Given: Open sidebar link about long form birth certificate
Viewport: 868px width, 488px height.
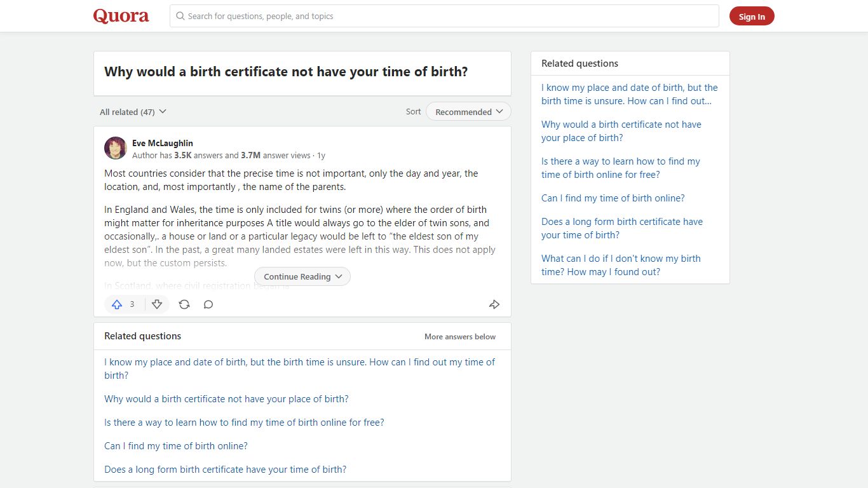Looking at the screenshot, I should coord(622,228).
